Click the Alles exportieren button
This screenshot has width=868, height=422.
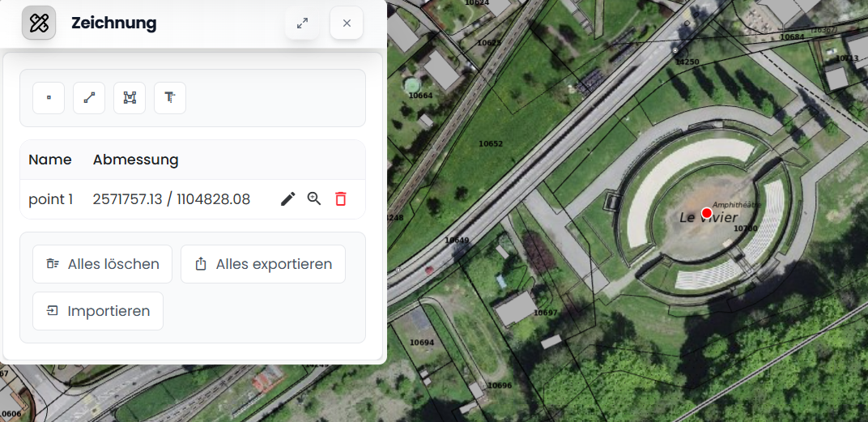(x=263, y=264)
